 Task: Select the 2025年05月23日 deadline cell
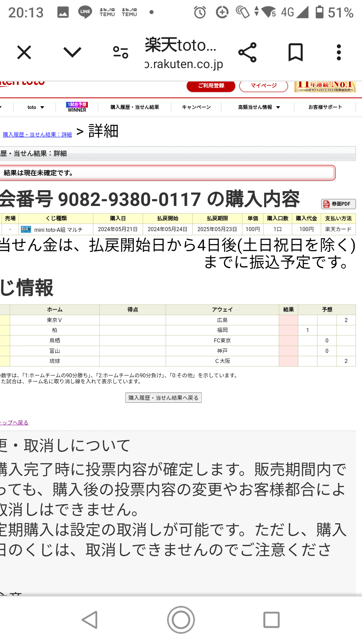[x=217, y=229]
